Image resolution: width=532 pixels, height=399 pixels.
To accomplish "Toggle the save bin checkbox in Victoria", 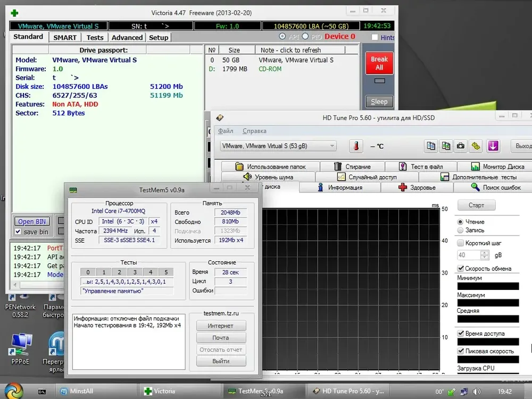I will (x=18, y=232).
